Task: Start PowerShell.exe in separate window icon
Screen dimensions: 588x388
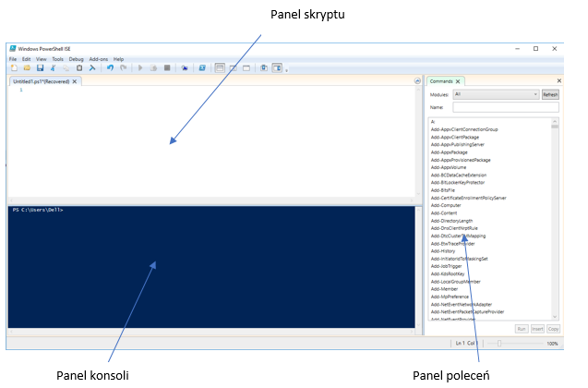Action: tap(202, 68)
